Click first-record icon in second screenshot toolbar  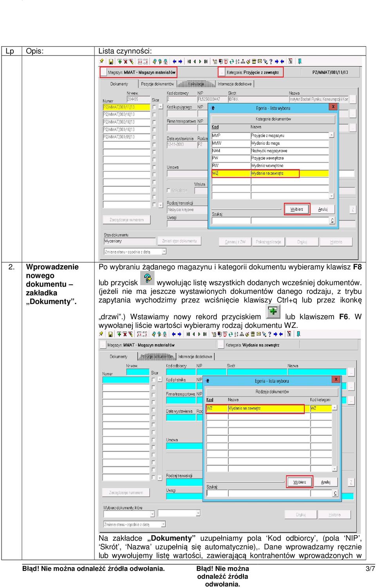tap(188, 334)
